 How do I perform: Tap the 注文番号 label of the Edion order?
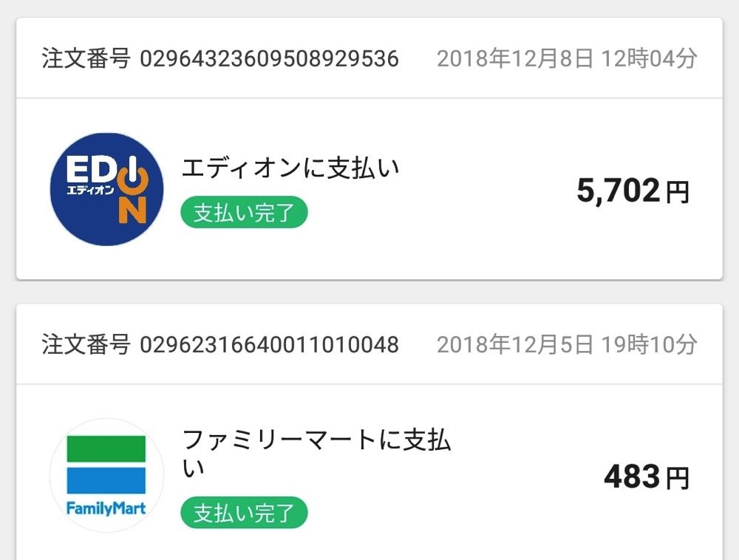pyautogui.click(x=86, y=59)
